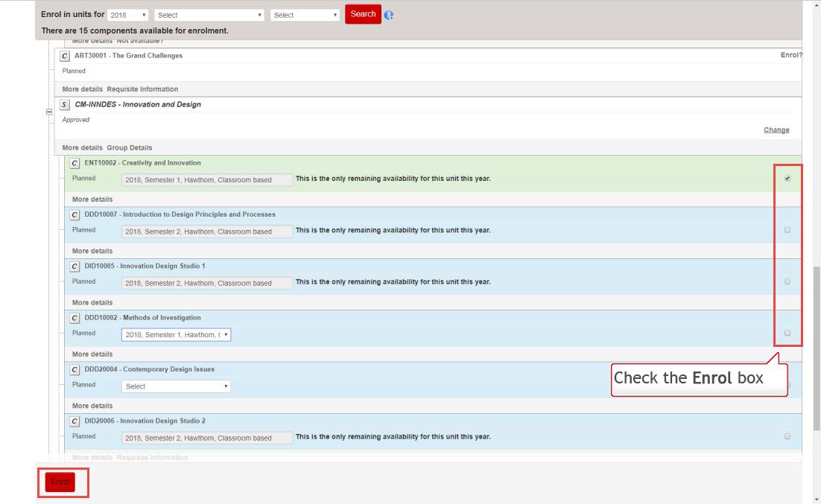This screenshot has height=504, width=821.
Task: Check Enrol box for Innovation Design Studio 1
Action: pyautogui.click(x=787, y=281)
